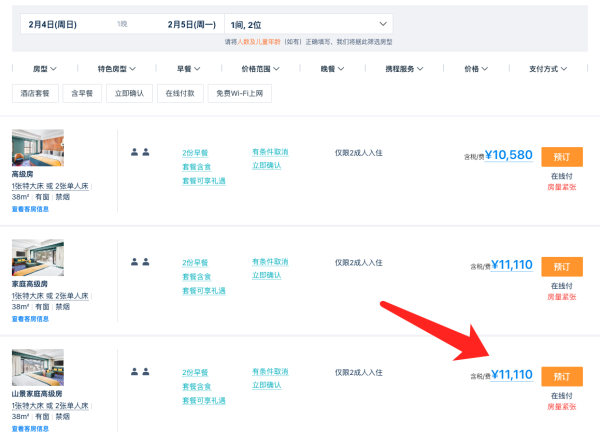Select check-in date 2月4日(周日)
The height and width of the screenshot is (432, 600).
pos(52,24)
